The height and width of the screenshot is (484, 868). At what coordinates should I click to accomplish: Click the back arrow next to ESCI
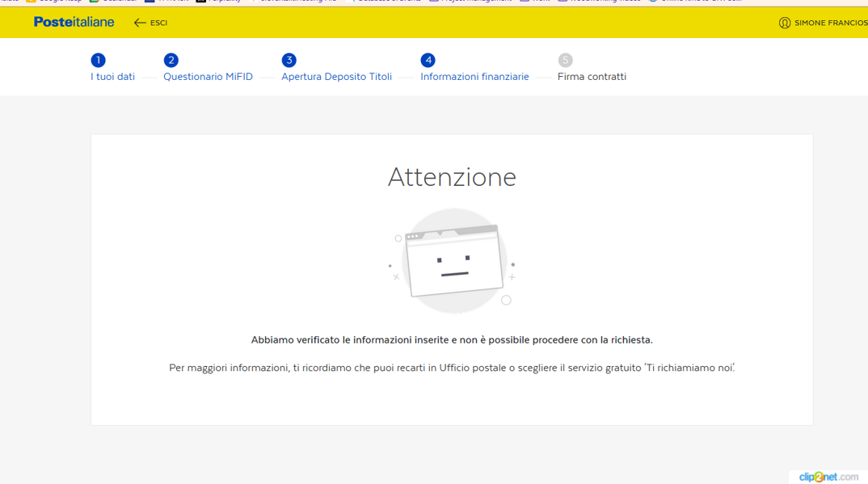click(140, 23)
